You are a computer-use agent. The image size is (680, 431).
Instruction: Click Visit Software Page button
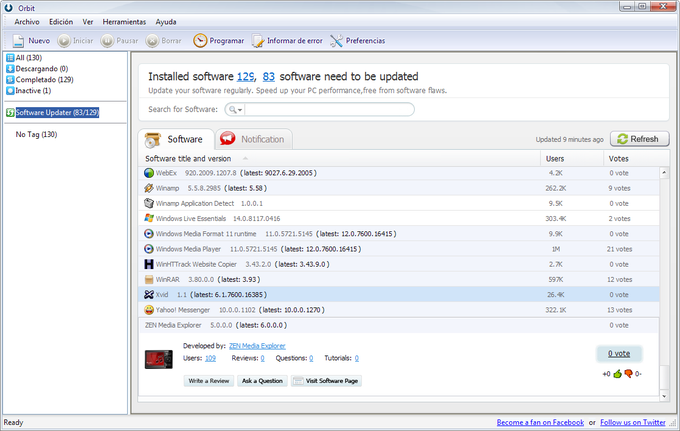point(327,381)
